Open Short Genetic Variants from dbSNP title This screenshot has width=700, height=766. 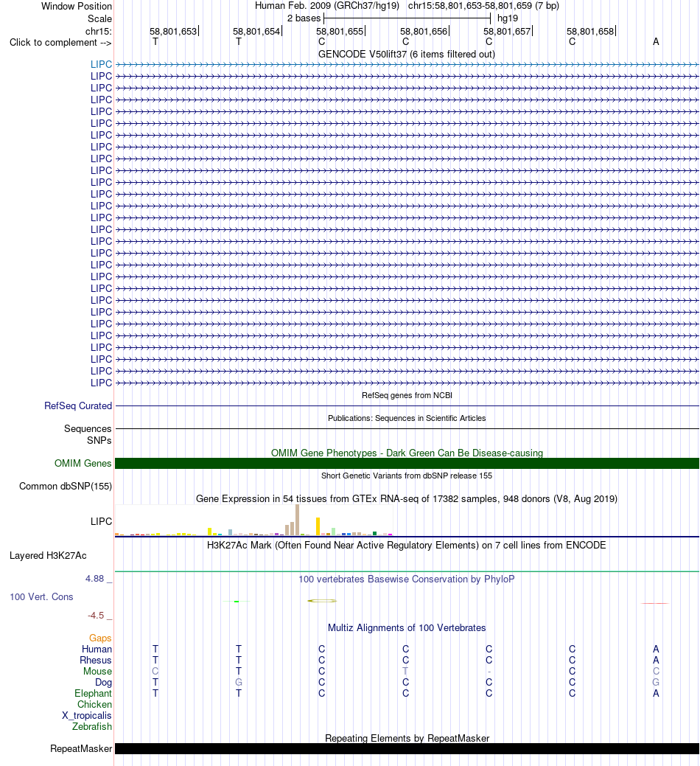[x=407, y=476]
